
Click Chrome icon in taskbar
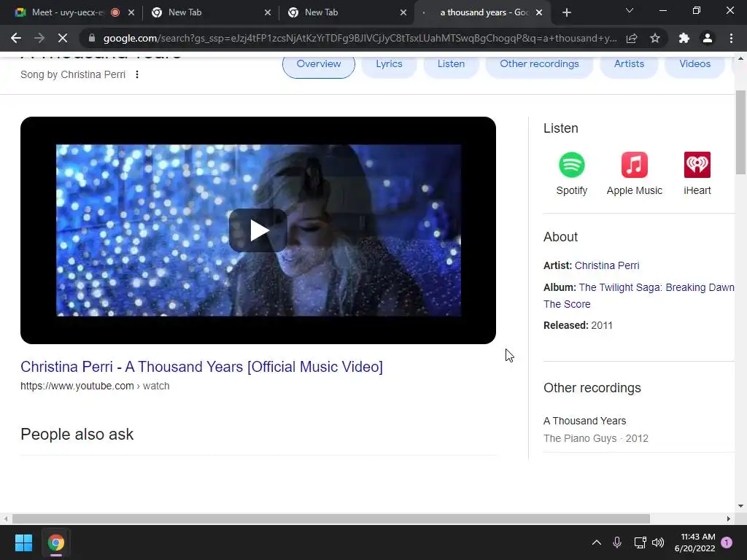[x=55, y=542]
